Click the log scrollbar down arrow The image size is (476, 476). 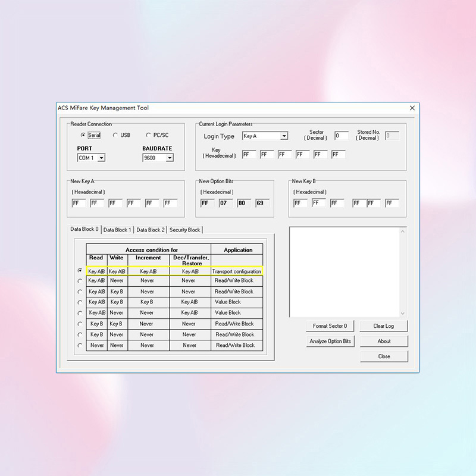click(x=403, y=314)
